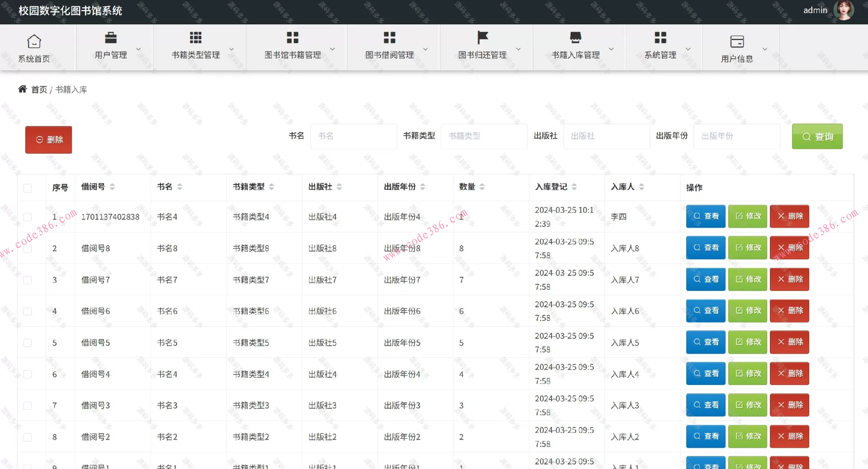Expand the 图书借阅管理 dropdown arrow
The height and width of the screenshot is (469, 868).
click(x=425, y=49)
